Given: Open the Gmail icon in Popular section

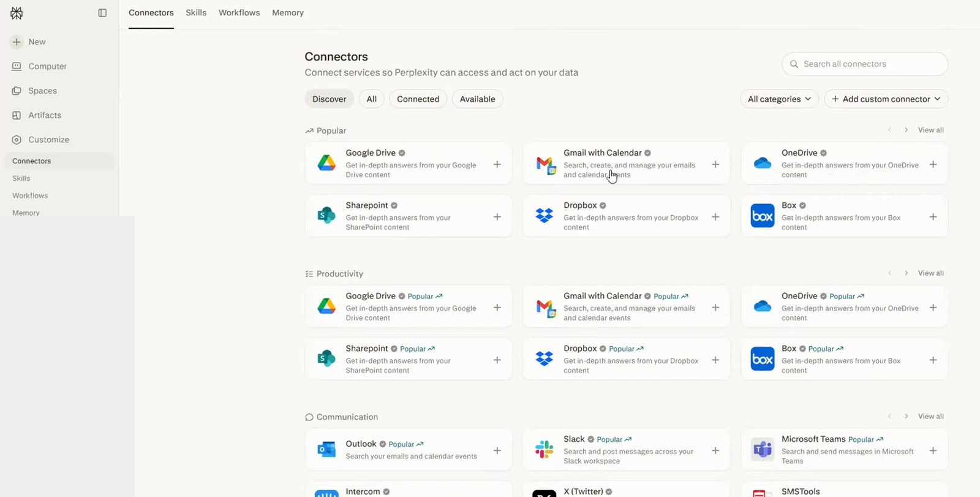Looking at the screenshot, I should (x=545, y=164).
